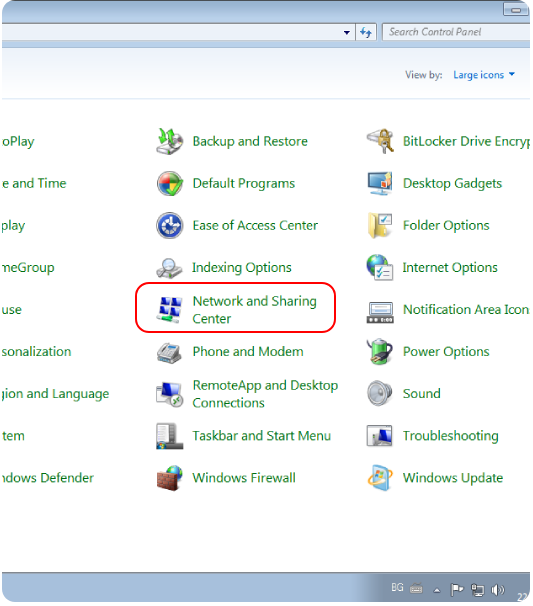Viewport: 533px width, 606px height.
Task: Open the Default Programs link
Action: point(244,184)
